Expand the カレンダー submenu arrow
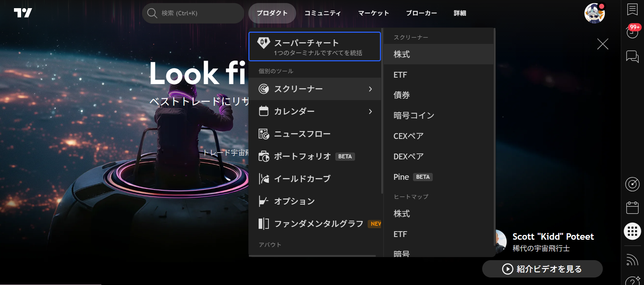 coord(370,111)
